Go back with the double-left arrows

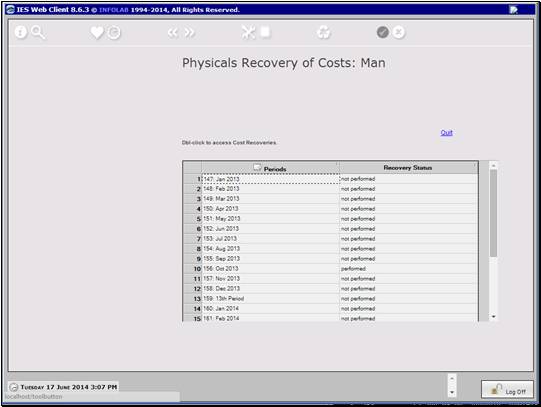pos(173,32)
